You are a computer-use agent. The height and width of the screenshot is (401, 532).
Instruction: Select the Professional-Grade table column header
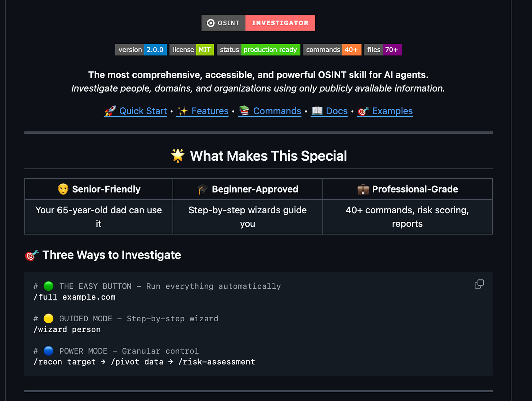tap(407, 189)
